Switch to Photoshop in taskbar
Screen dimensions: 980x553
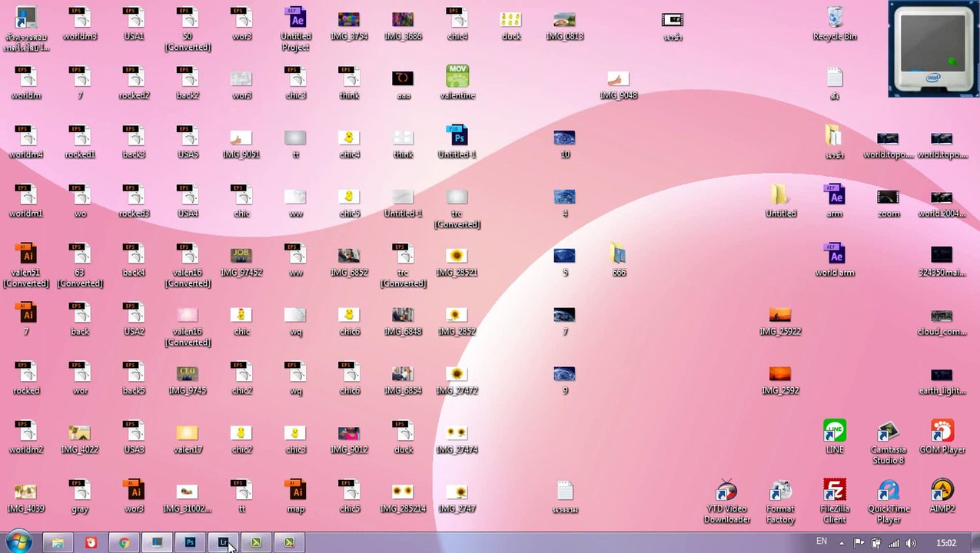pyautogui.click(x=190, y=542)
